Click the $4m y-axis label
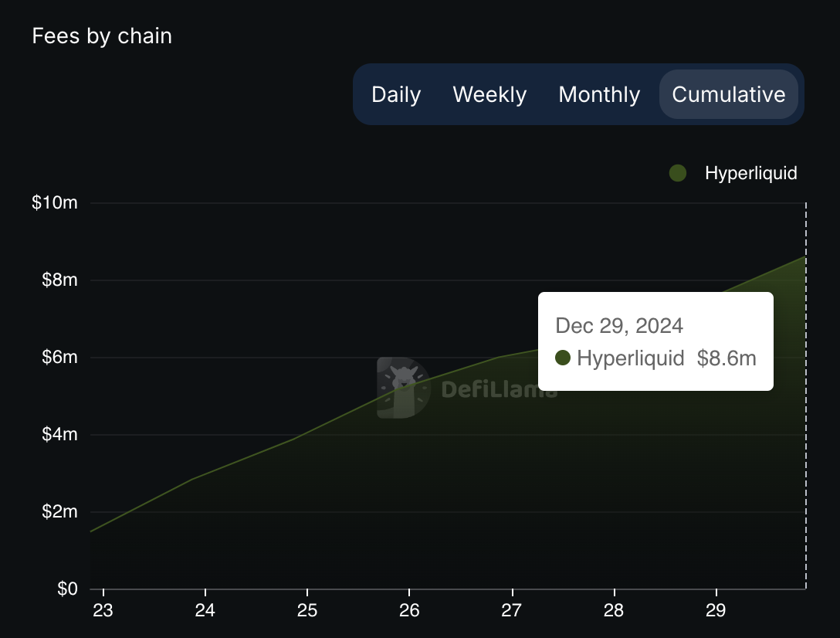840x638 pixels. tap(59, 435)
